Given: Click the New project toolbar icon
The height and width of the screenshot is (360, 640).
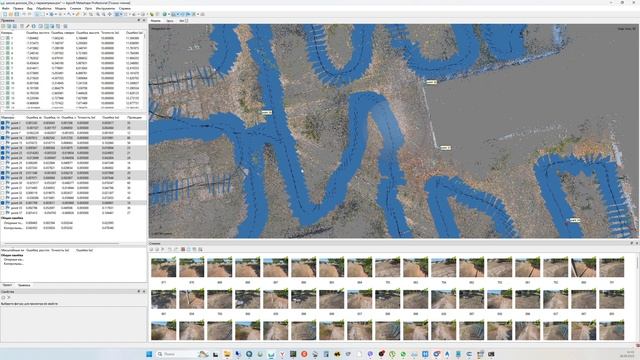Looking at the screenshot, I should pyautogui.click(x=5, y=14).
